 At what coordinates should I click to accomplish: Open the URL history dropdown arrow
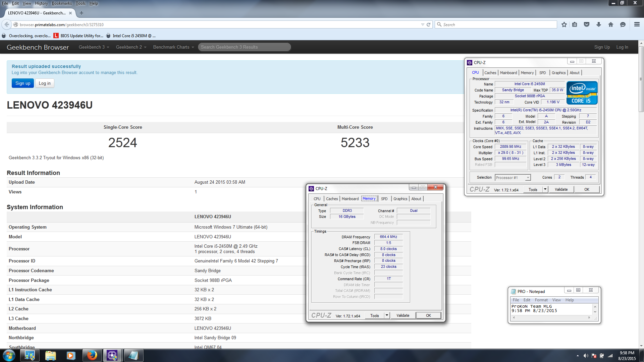tap(423, 24)
